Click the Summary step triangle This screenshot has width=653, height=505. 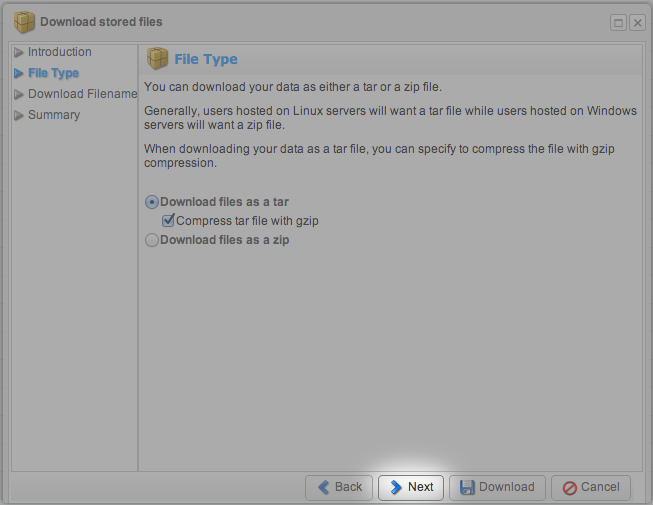tap(19, 115)
